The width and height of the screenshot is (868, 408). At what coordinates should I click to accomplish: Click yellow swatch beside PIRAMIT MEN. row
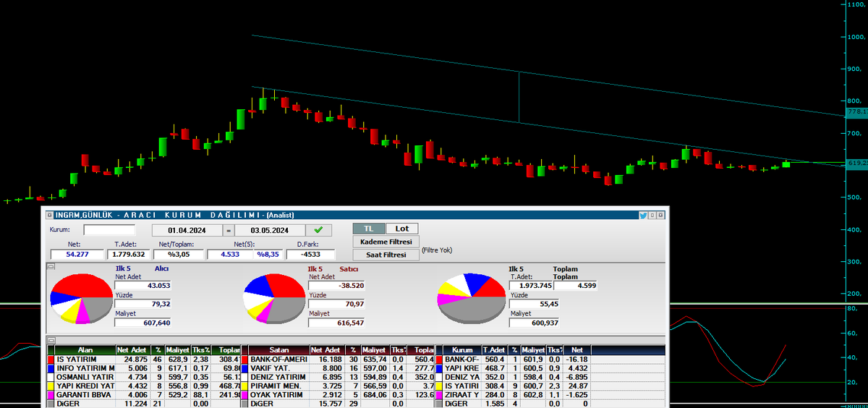[244, 386]
